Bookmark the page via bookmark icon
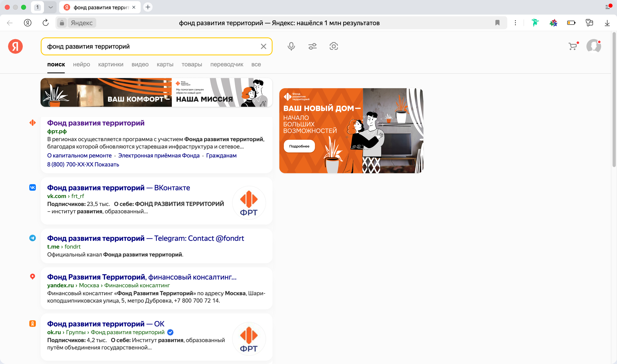Image resolution: width=617 pixels, height=364 pixels. point(497,23)
